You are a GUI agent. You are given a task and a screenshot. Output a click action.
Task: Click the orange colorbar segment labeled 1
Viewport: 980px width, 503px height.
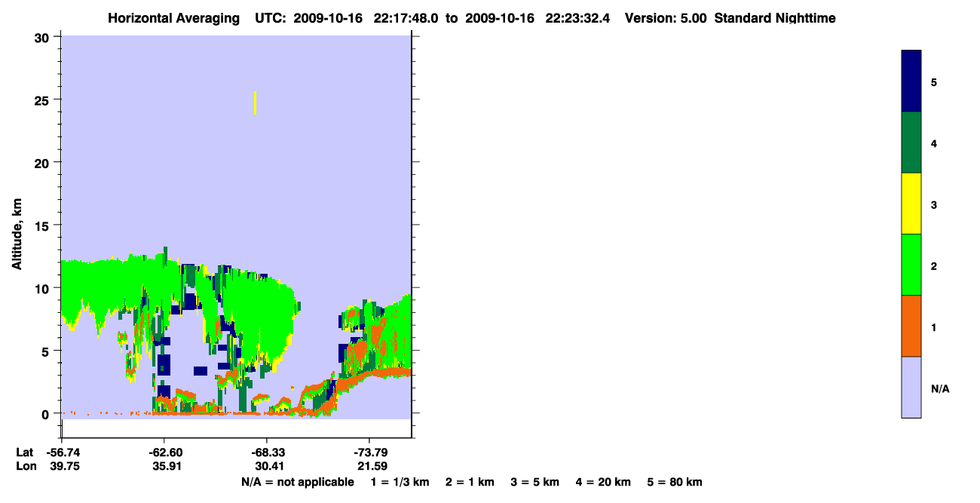[911, 326]
